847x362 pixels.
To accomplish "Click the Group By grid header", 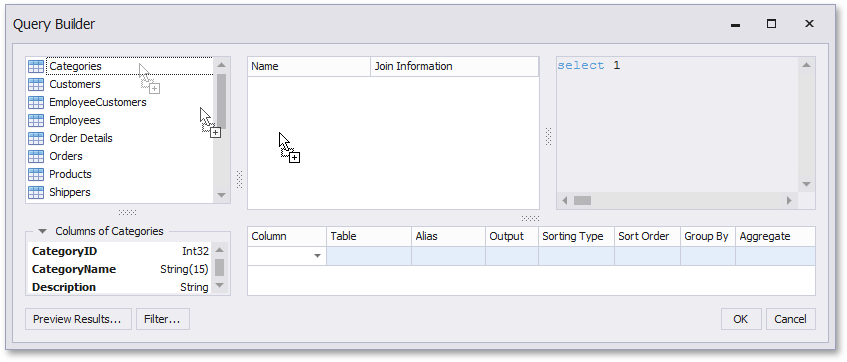I will [708, 237].
